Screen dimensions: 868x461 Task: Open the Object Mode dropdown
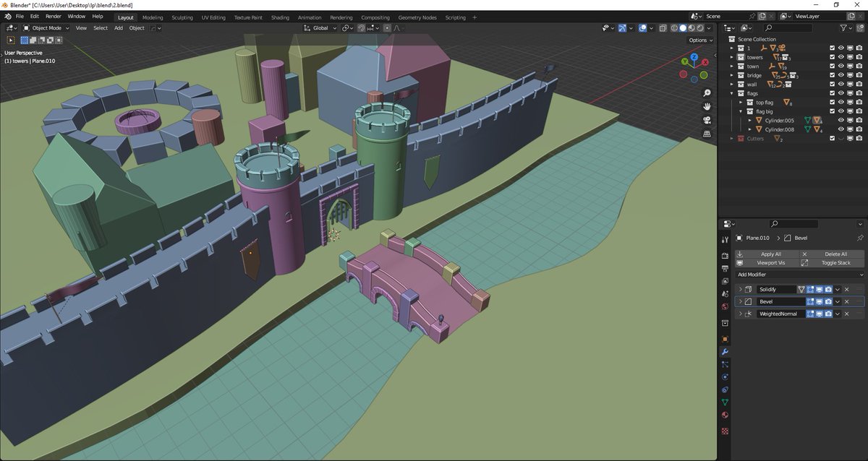(x=46, y=28)
